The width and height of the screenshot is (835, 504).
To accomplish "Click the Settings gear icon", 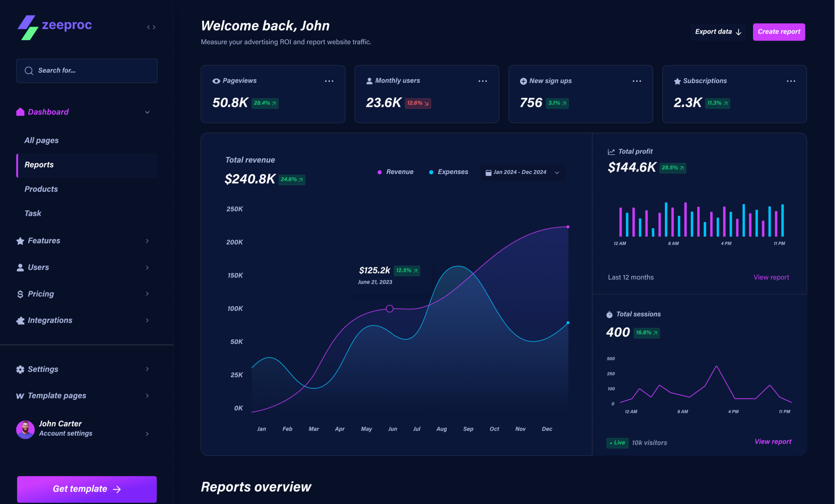I will [x=20, y=370].
